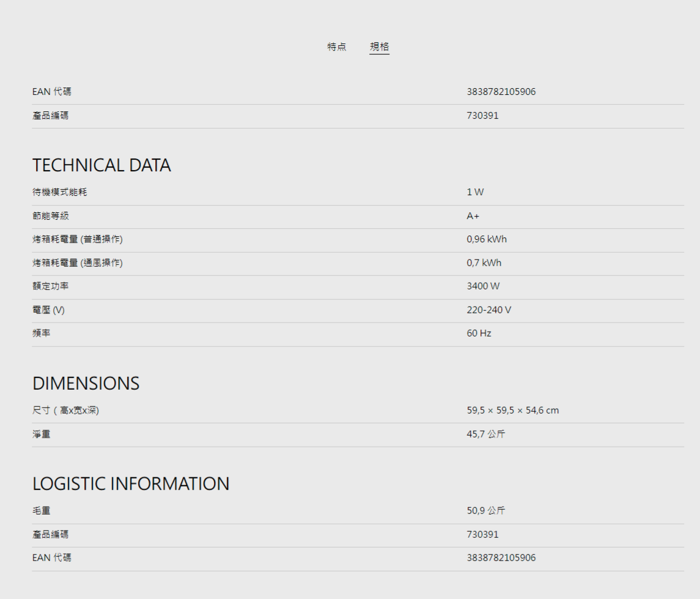Click the 毛重 label under Logistic Information

(41, 511)
